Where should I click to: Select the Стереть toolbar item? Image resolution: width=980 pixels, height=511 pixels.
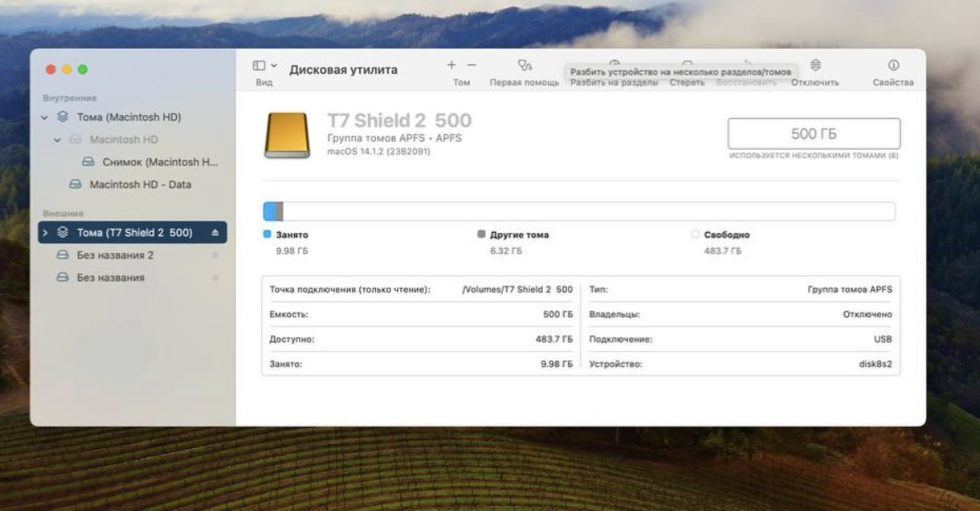[687, 82]
